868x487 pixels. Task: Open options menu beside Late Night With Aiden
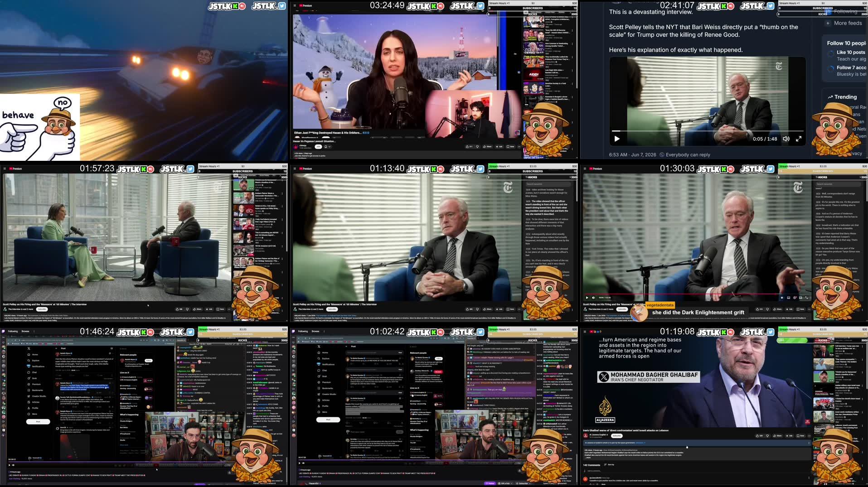coord(572,71)
